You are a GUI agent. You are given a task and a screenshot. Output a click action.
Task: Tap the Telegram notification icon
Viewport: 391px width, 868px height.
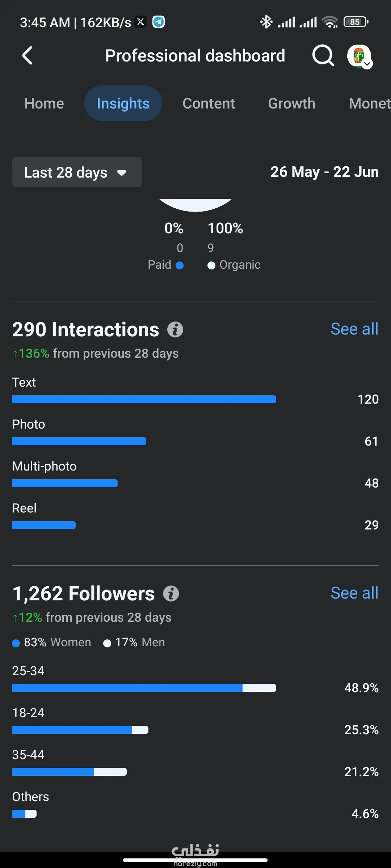pyautogui.click(x=158, y=22)
